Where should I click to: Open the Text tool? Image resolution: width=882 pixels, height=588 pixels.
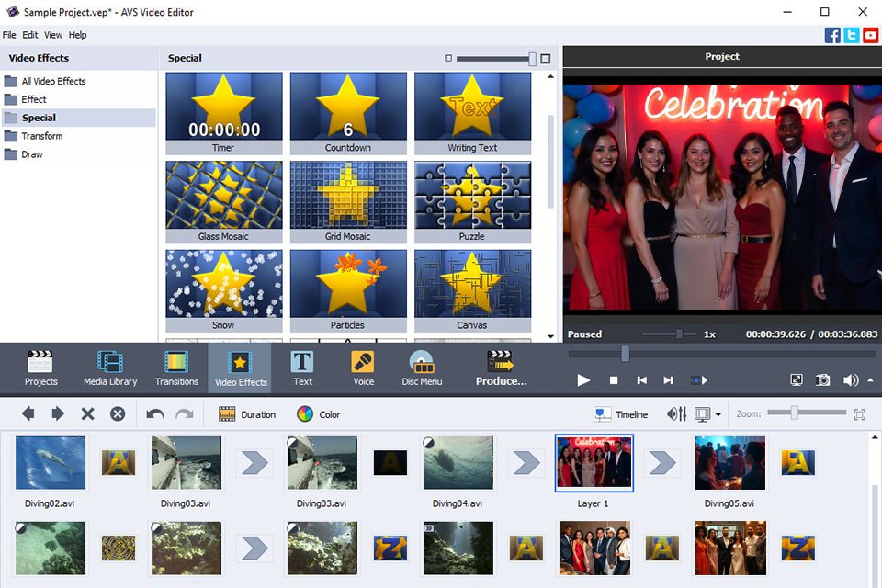pos(302,367)
